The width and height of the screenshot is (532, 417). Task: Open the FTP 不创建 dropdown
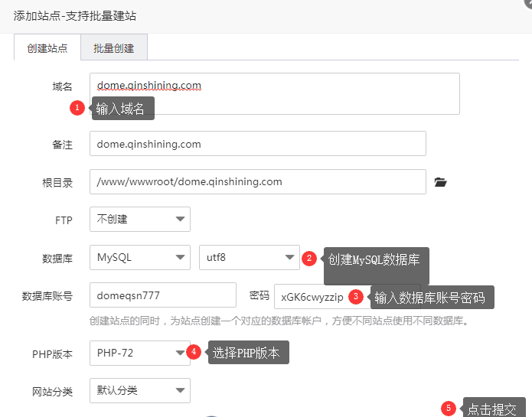coord(140,220)
